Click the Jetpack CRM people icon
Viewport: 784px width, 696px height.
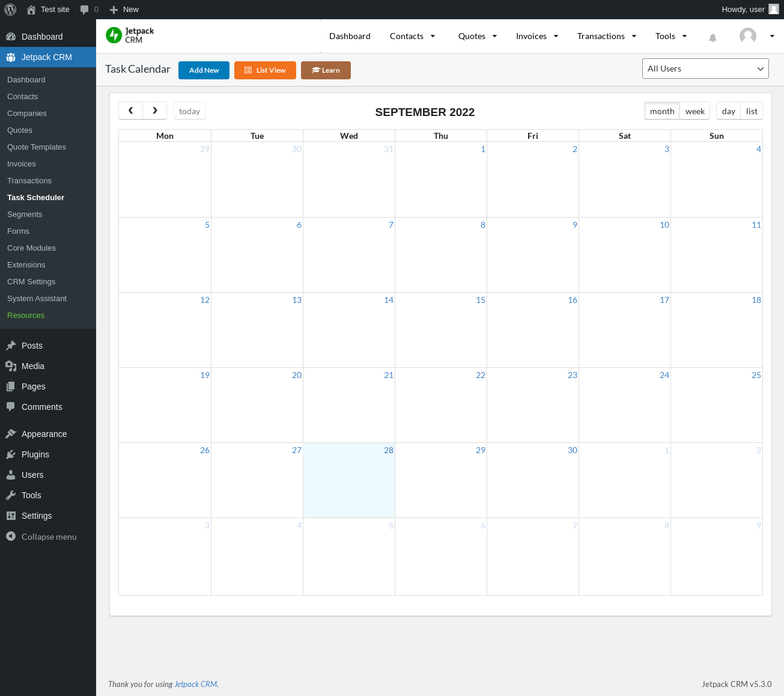coord(11,57)
